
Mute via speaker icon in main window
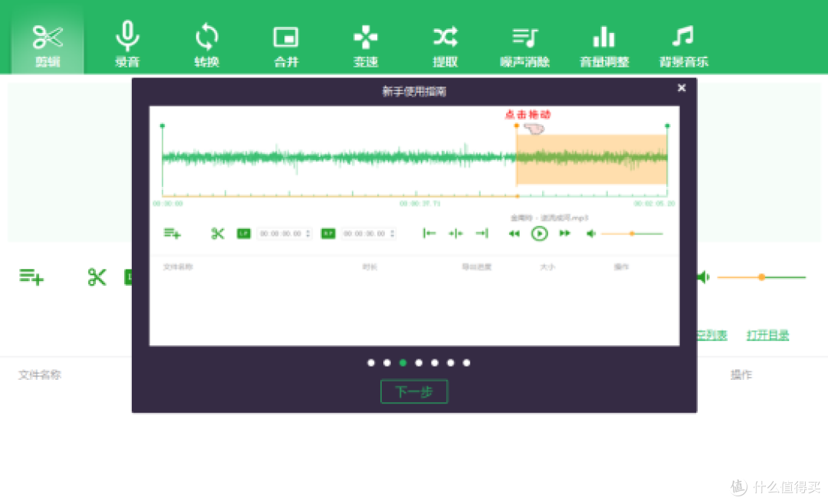tap(703, 277)
